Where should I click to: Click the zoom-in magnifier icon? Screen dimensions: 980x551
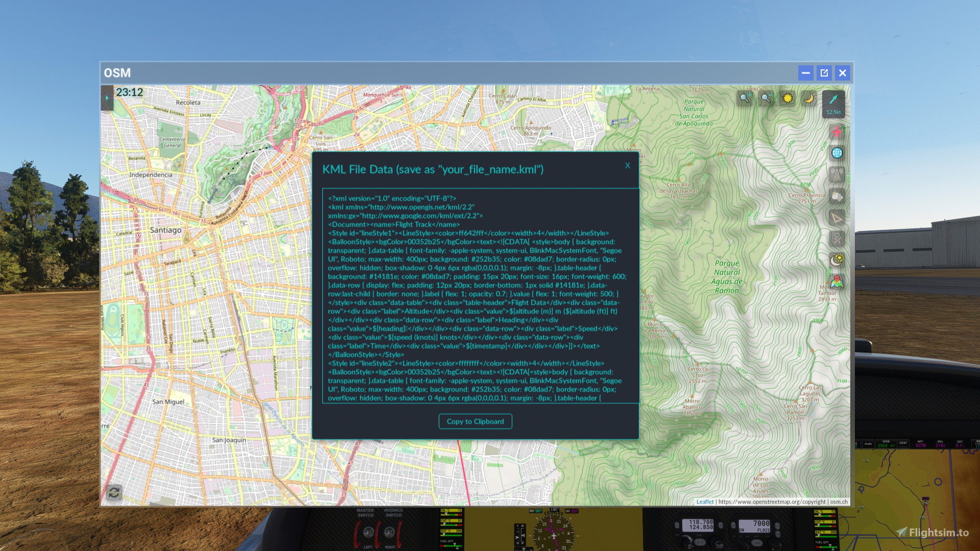click(744, 99)
